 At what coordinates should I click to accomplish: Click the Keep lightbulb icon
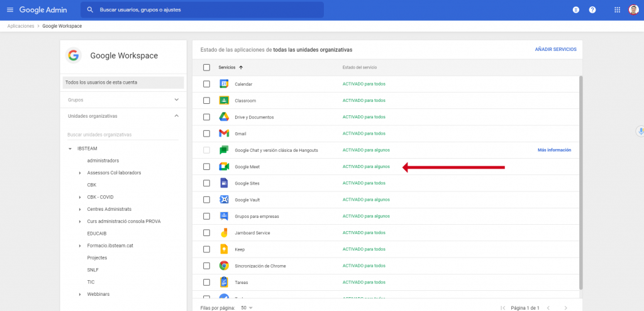point(223,249)
